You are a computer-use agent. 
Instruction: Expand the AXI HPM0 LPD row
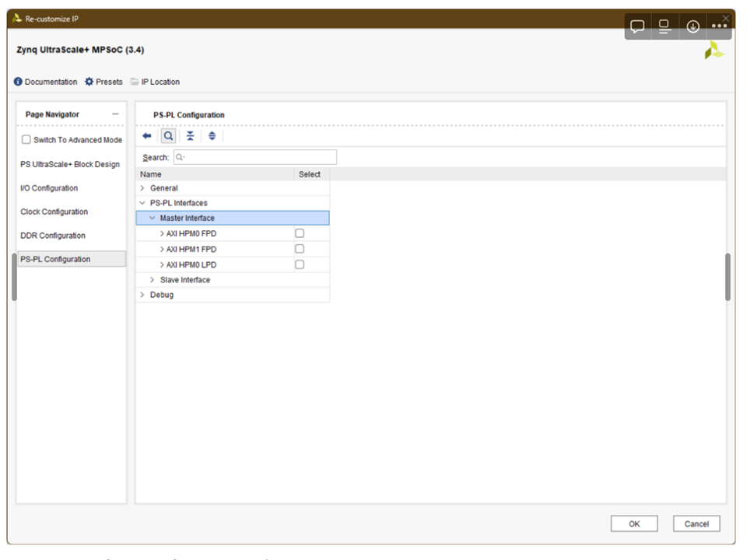pyautogui.click(x=162, y=265)
